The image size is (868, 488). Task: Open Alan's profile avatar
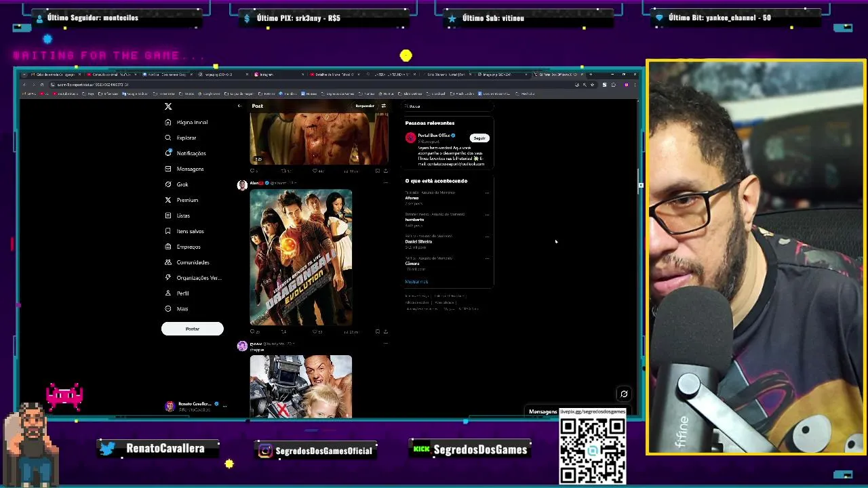242,185
